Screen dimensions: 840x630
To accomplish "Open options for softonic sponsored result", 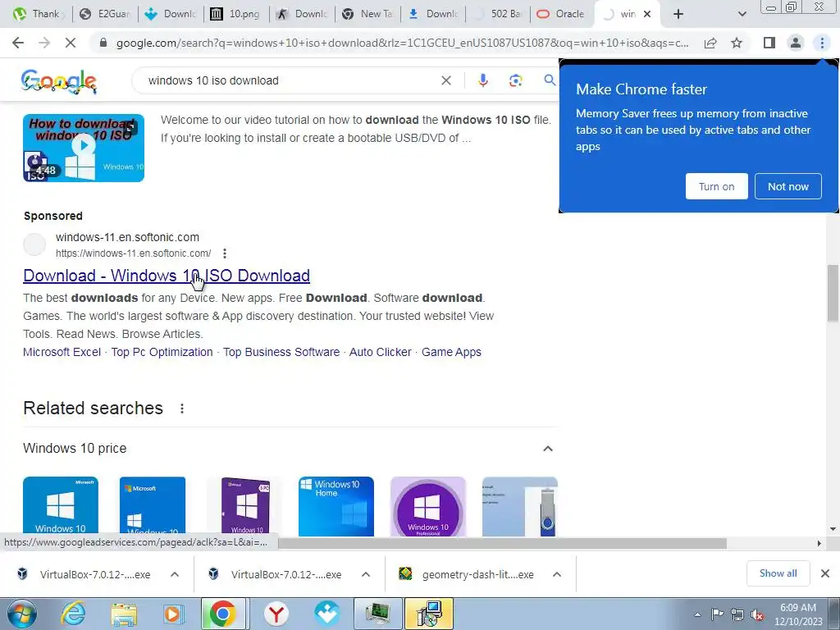I will [x=225, y=253].
